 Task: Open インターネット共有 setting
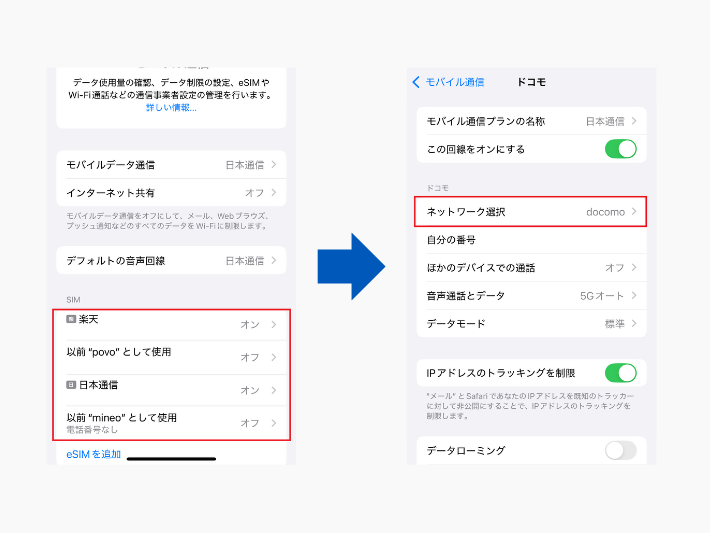(x=171, y=192)
